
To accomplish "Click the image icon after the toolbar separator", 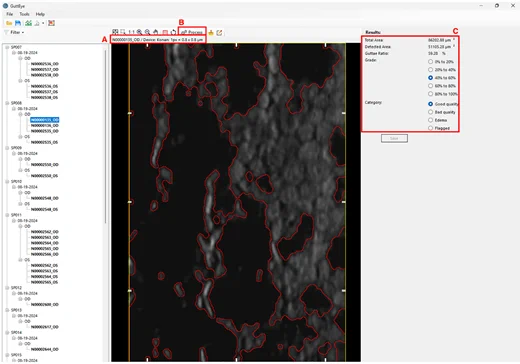I will tap(51, 23).
